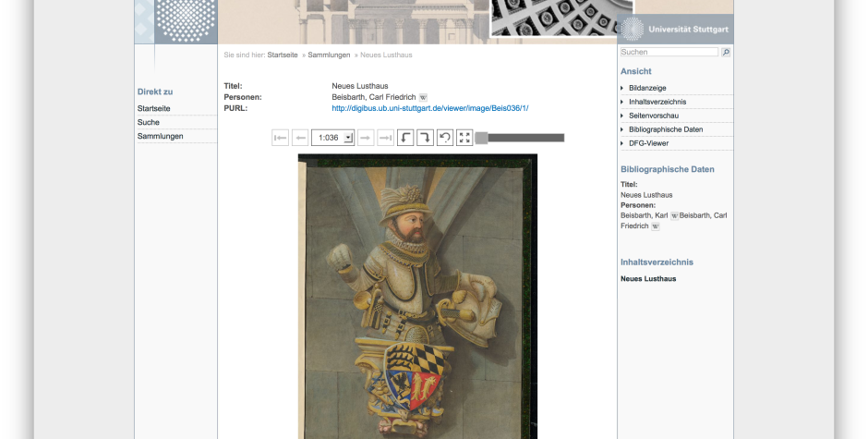868x439 pixels.
Task: Click Beisbarth, Carl Friedrich person name
Action: coord(374,97)
